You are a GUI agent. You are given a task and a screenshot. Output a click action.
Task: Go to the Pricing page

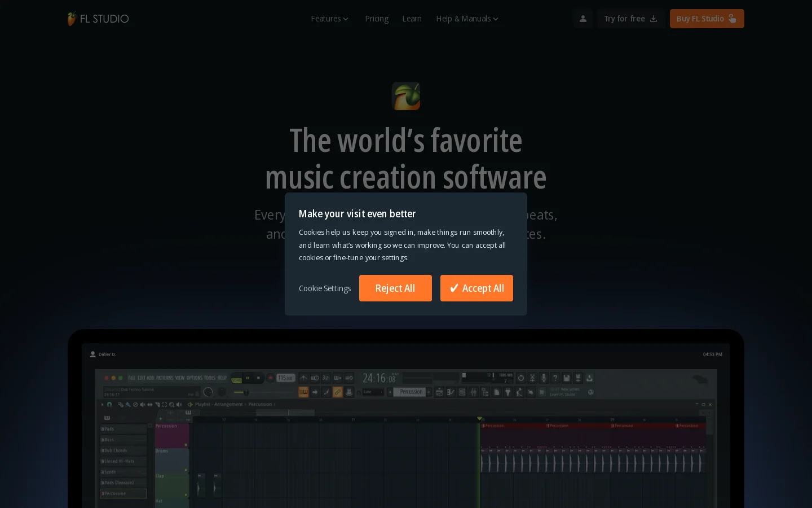377,19
